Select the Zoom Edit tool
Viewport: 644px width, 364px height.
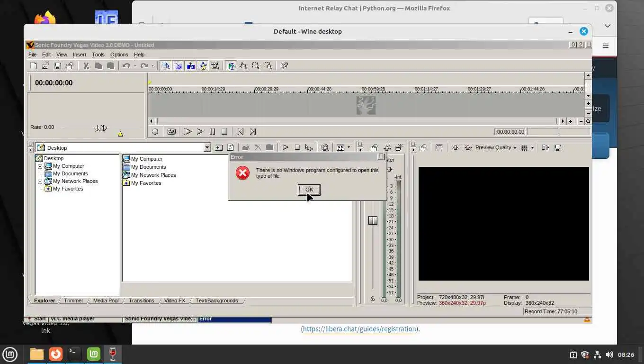tap(268, 66)
